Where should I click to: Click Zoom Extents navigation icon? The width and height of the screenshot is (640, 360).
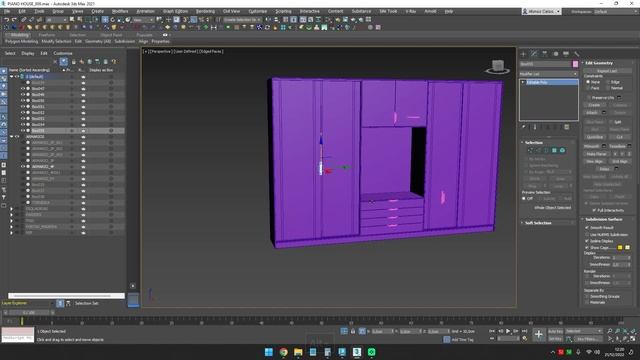[625, 331]
